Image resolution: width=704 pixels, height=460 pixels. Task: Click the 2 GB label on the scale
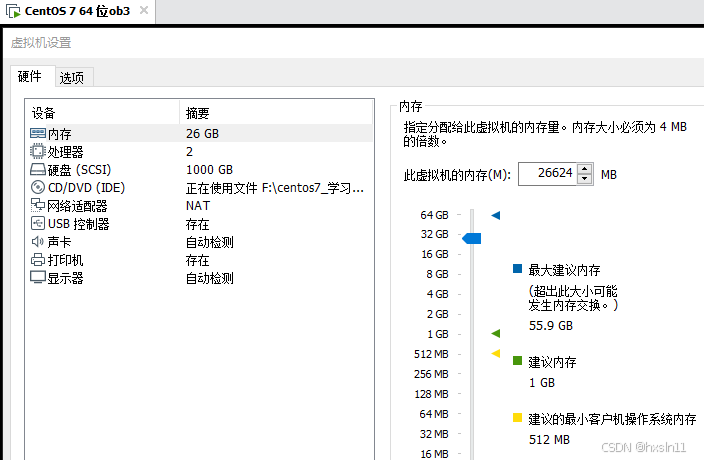pos(437,314)
